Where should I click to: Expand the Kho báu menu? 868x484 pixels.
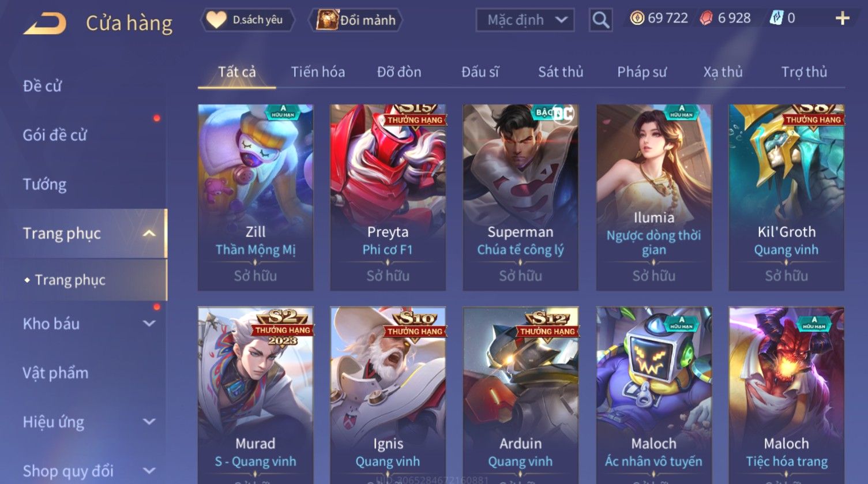coord(149,324)
